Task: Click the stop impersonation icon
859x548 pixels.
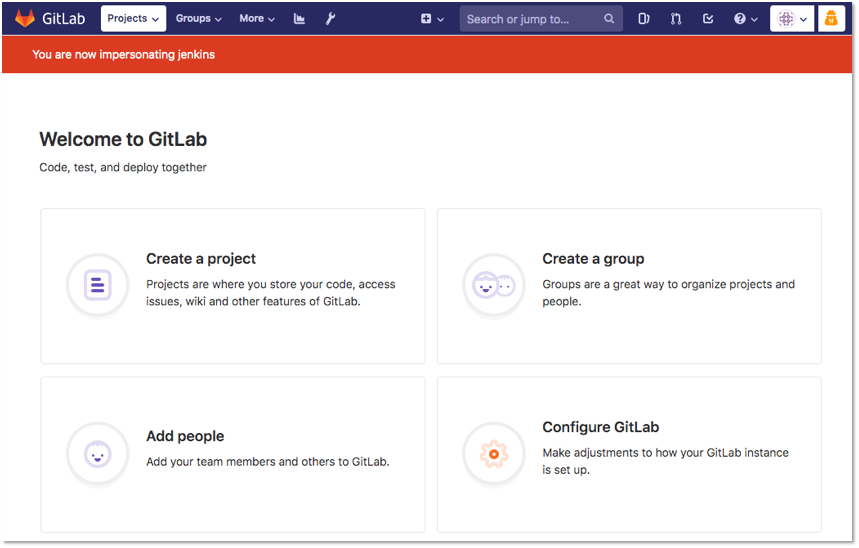Action: click(831, 19)
